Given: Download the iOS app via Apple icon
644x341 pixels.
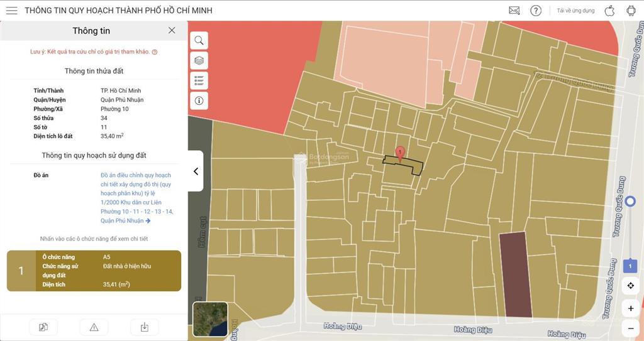Looking at the screenshot, I should [609, 11].
